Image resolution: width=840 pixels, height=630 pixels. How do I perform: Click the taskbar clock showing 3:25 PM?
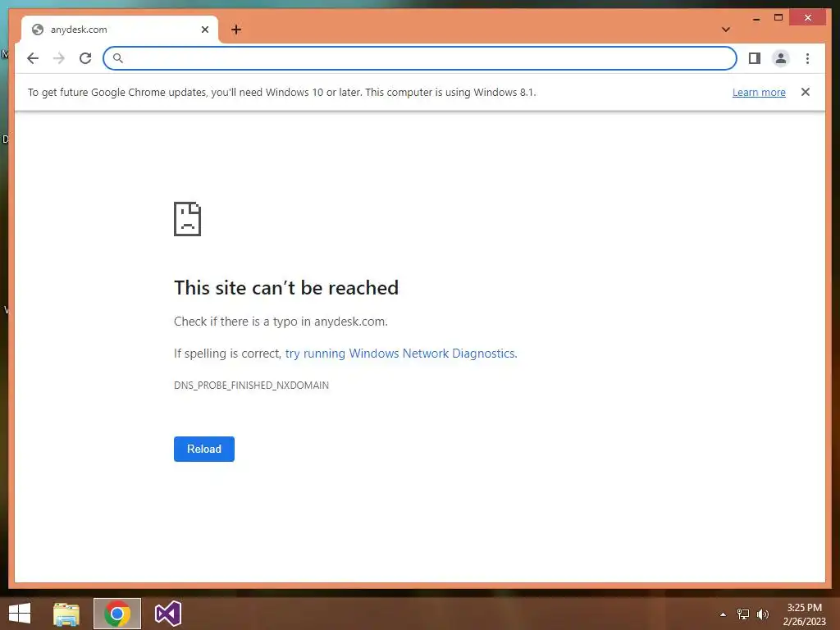[804, 614]
